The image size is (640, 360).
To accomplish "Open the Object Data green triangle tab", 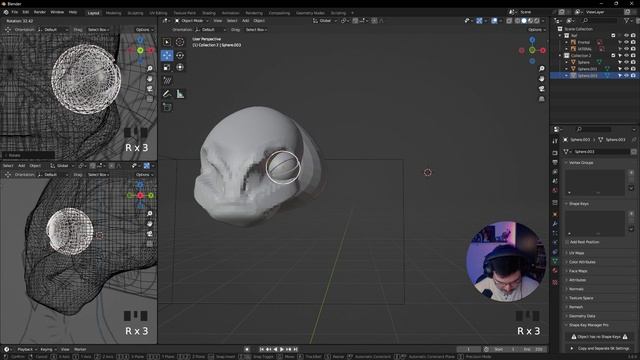I will click(x=555, y=260).
